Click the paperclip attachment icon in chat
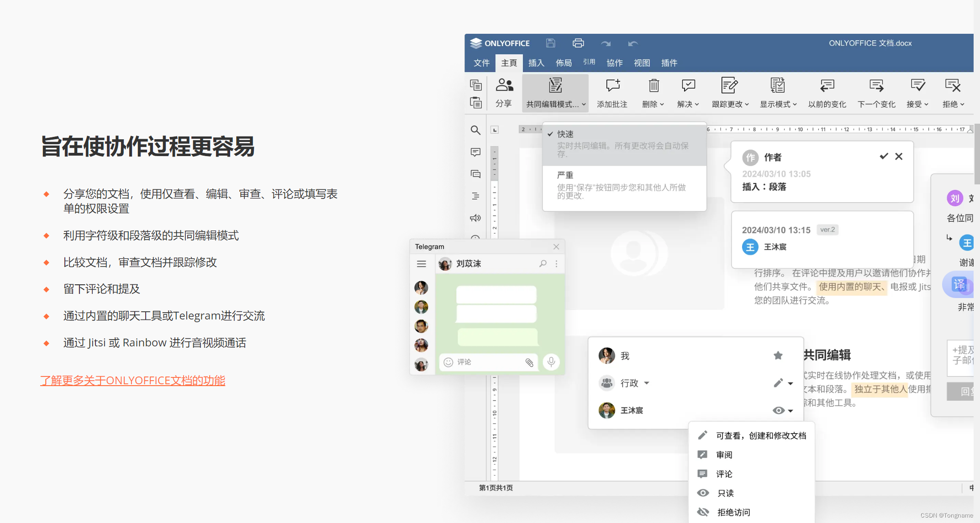Image resolution: width=980 pixels, height=523 pixels. [x=529, y=362]
